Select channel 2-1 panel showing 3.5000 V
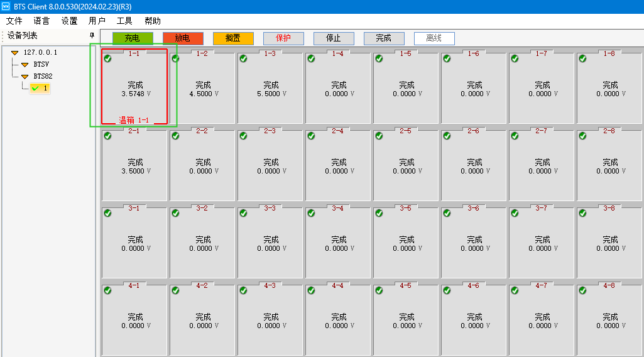The width and height of the screenshot is (644, 357). (x=134, y=165)
